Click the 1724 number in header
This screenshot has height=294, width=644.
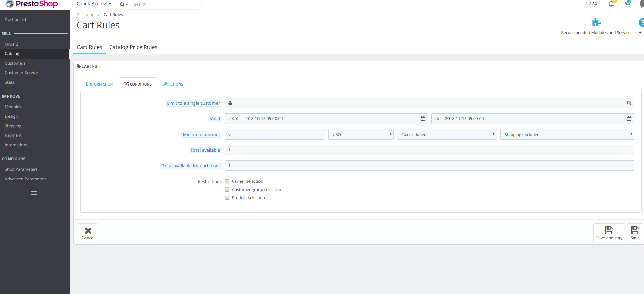coord(591,4)
